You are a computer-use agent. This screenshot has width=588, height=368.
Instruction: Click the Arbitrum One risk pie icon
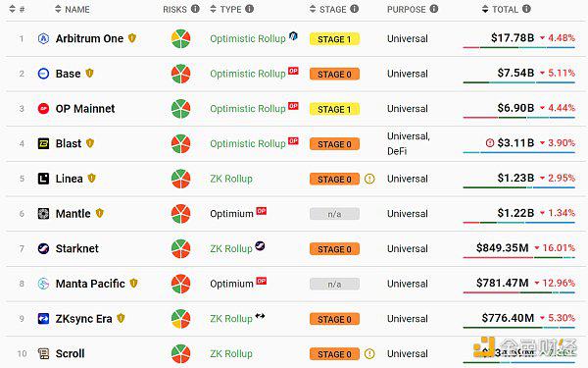click(180, 38)
